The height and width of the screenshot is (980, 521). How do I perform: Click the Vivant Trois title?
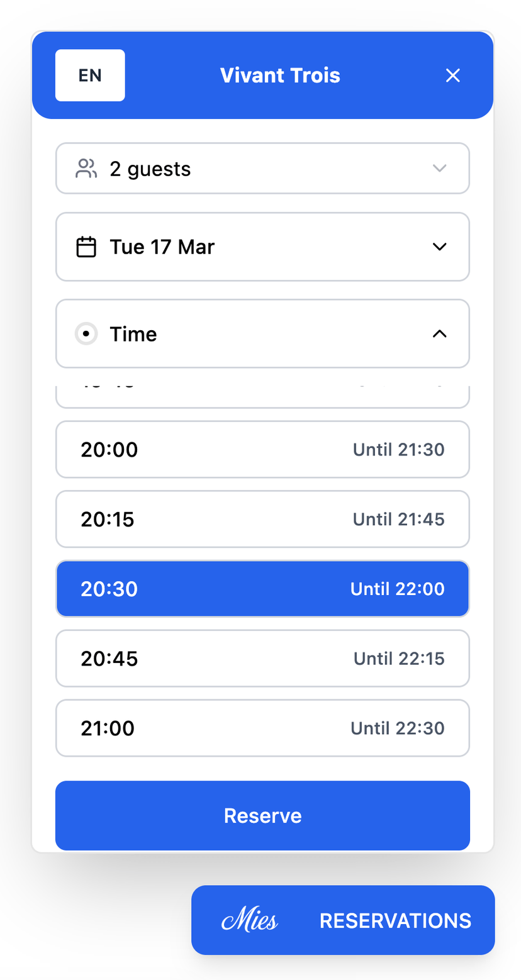[x=280, y=75]
